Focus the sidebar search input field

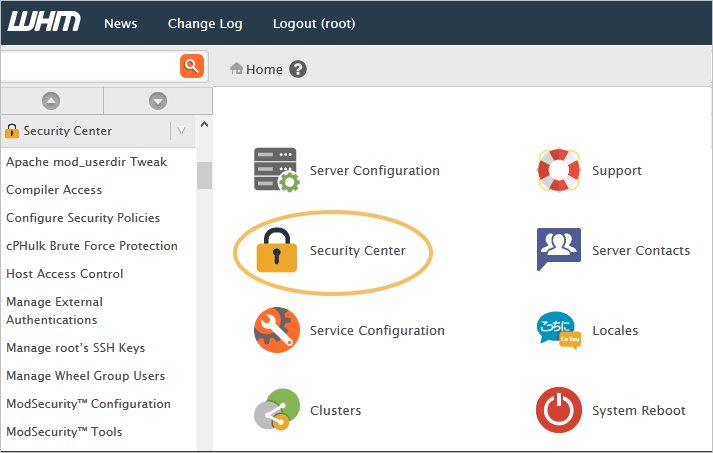point(90,66)
